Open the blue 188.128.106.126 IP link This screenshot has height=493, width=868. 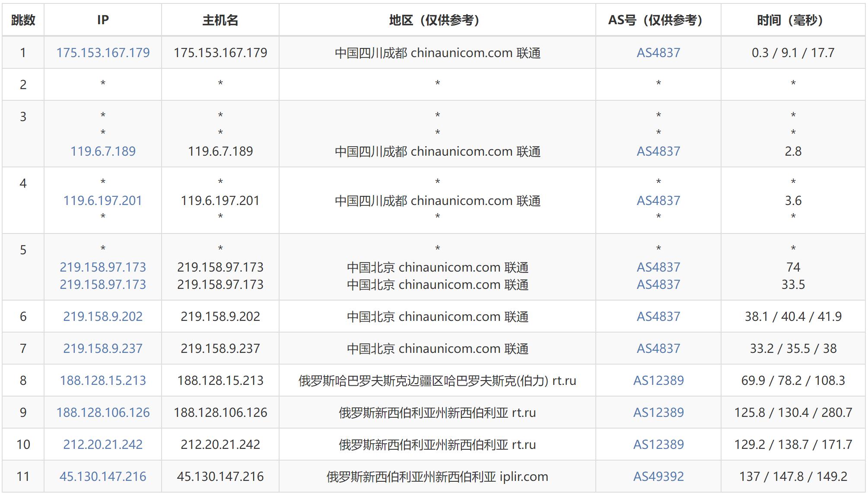pos(103,413)
